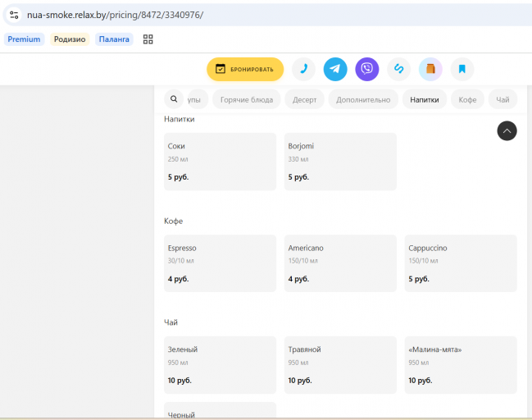Image resolution: width=532 pixels, height=420 pixels.
Task: Open the Borjomi 330 мл item card
Action: pyautogui.click(x=340, y=162)
